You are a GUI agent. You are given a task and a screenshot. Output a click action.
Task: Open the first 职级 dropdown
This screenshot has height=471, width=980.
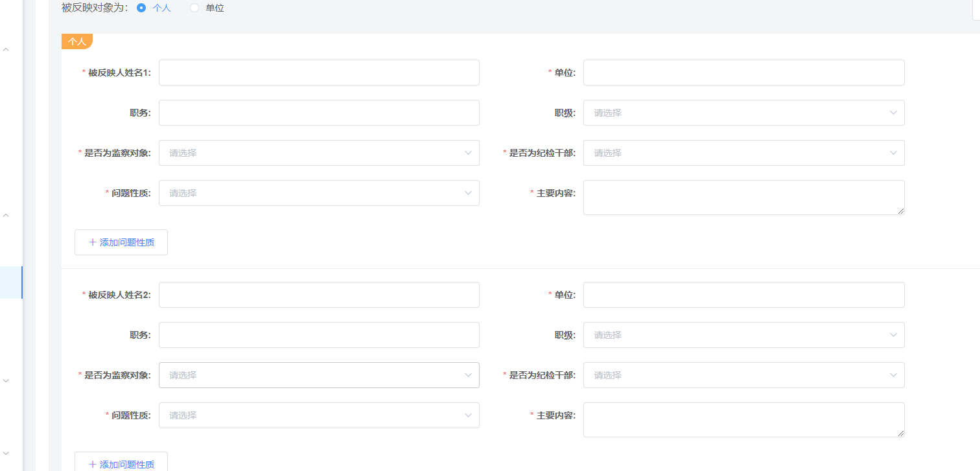coord(743,113)
